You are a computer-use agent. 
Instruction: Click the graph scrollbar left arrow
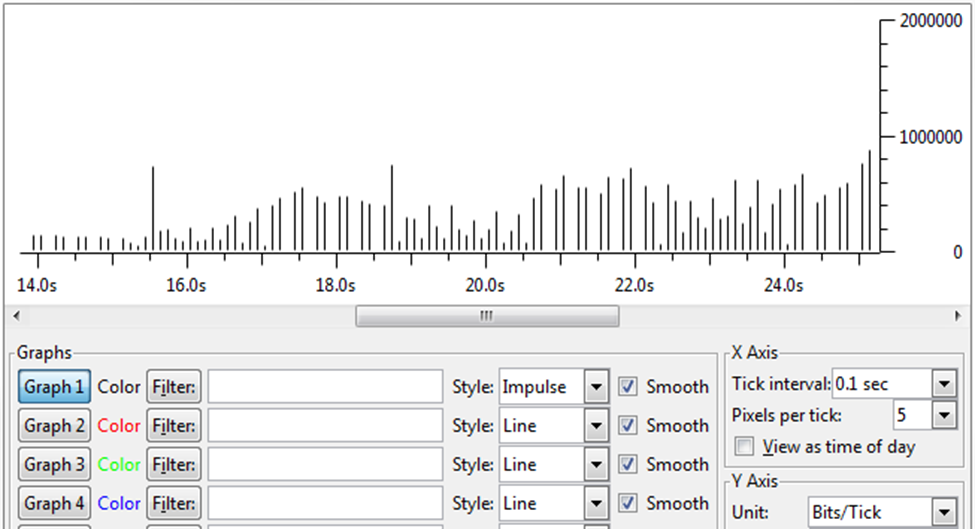pyautogui.click(x=16, y=316)
